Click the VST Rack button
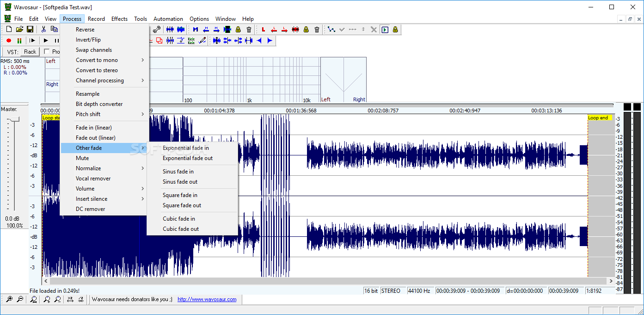The image size is (644, 315). 30,52
